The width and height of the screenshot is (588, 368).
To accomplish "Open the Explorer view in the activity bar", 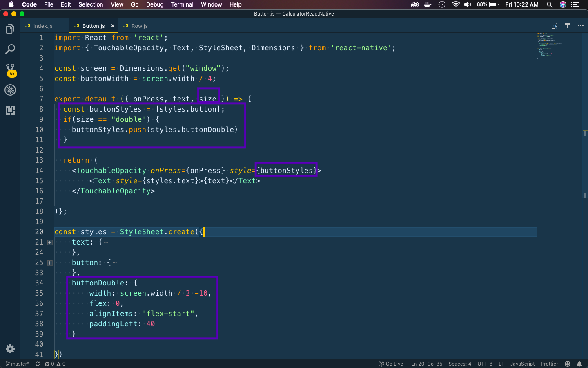I will pos(10,29).
